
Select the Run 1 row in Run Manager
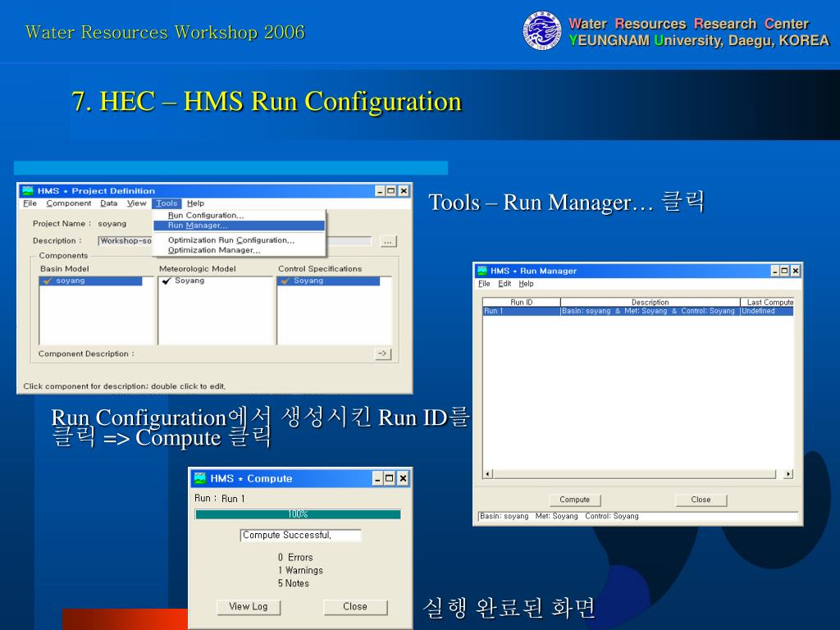pos(638,311)
